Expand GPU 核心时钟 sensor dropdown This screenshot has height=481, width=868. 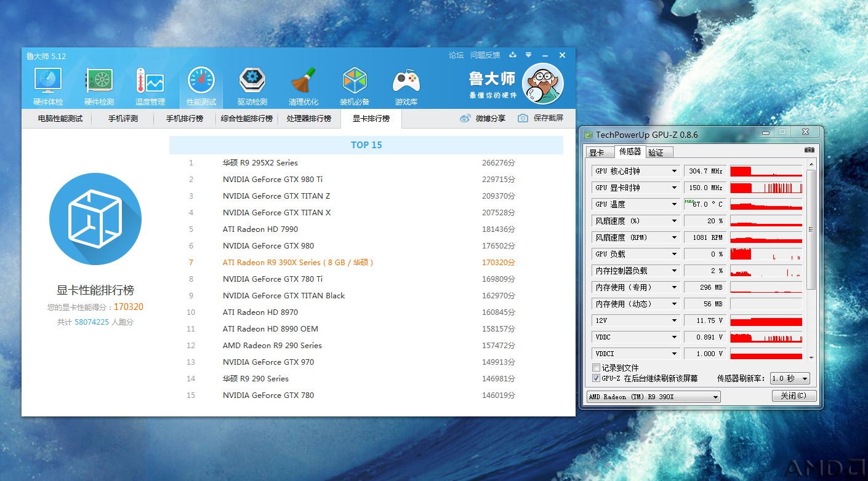(x=674, y=171)
